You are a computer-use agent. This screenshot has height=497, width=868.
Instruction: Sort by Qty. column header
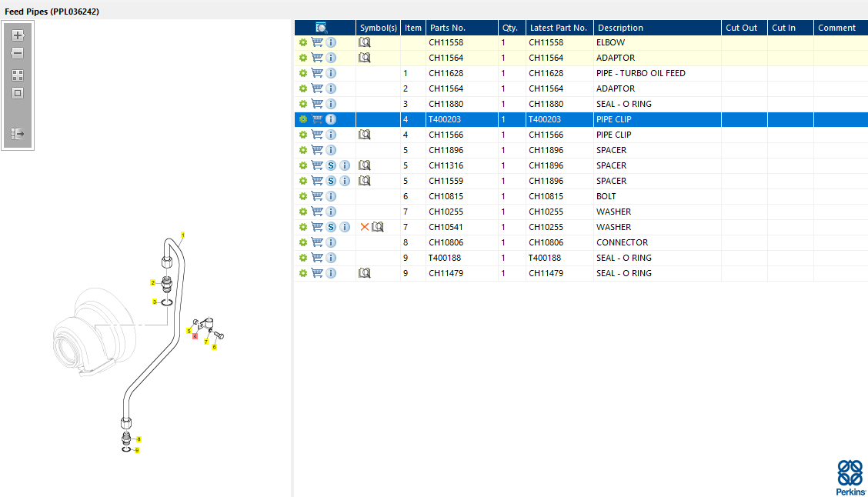(x=512, y=28)
